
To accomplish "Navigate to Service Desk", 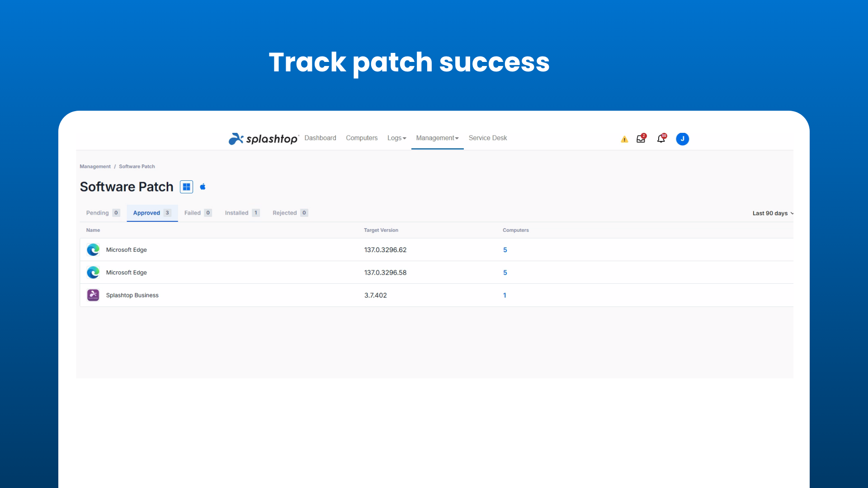I will pyautogui.click(x=487, y=138).
